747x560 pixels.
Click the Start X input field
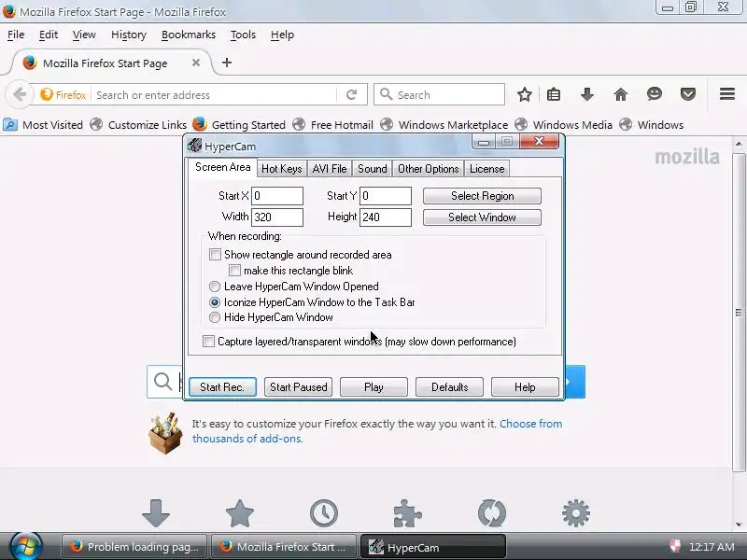277,196
